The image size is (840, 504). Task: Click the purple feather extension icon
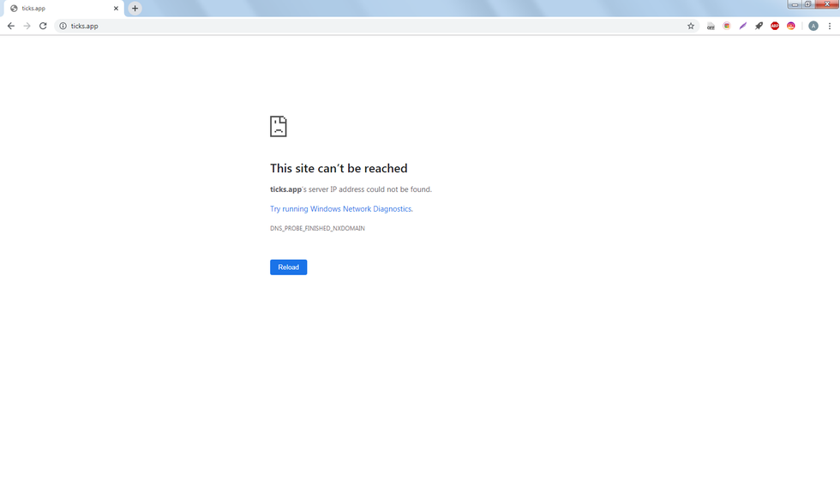743,26
